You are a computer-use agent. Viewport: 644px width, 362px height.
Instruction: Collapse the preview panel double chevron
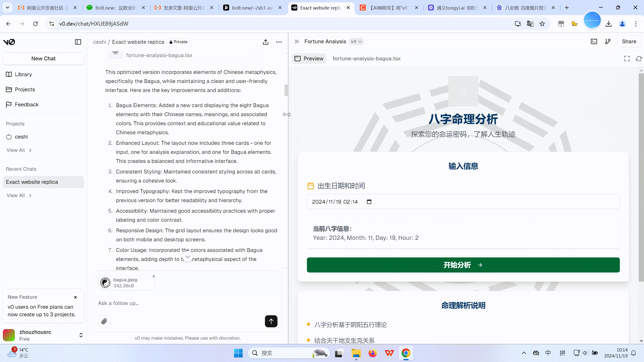pos(297,41)
